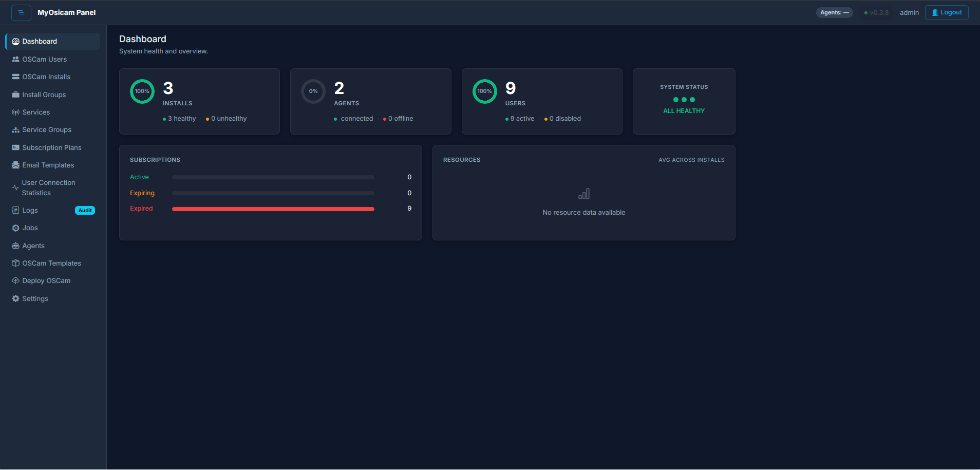Click the OSCam Installs server icon

tap(15, 77)
